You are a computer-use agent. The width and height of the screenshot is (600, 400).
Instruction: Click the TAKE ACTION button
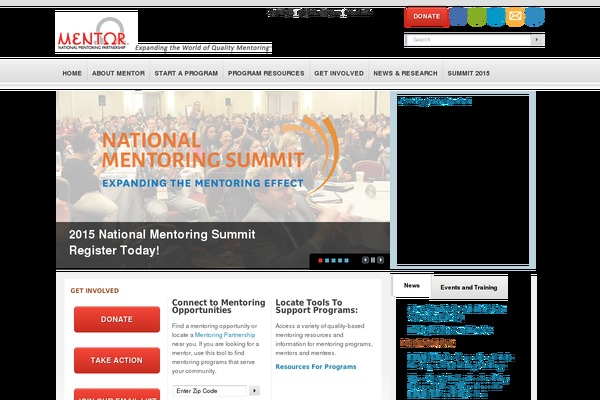pyautogui.click(x=117, y=360)
